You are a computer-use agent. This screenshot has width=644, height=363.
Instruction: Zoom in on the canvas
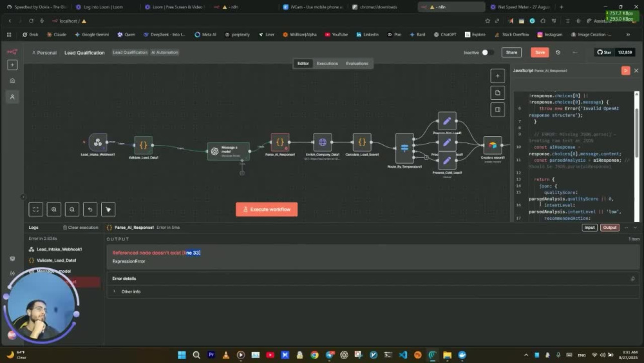click(x=54, y=210)
